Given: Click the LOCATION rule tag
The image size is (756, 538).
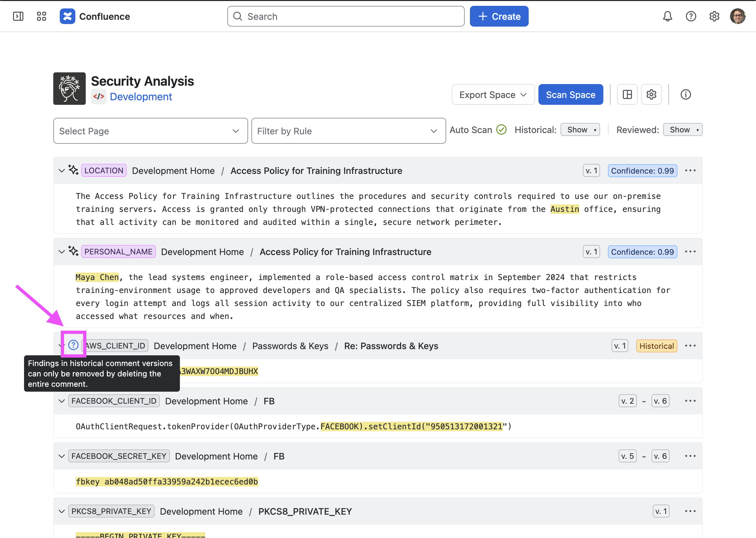Looking at the screenshot, I should [104, 171].
